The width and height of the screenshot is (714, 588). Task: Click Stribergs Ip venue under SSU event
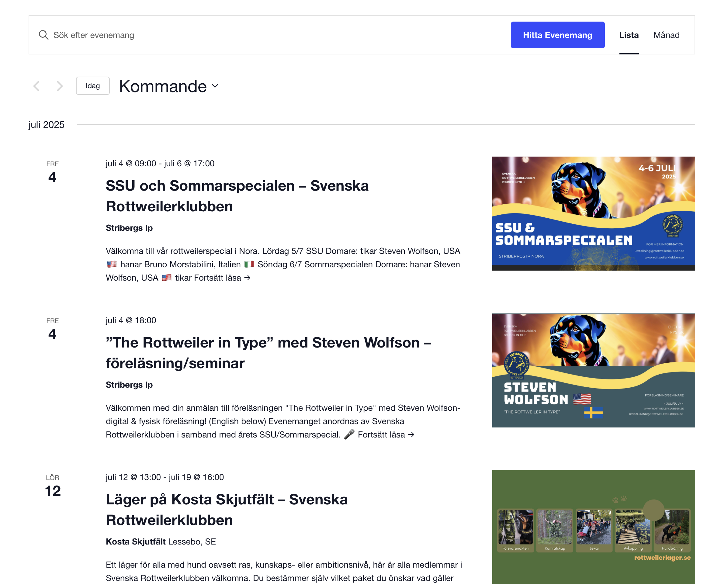point(129,228)
